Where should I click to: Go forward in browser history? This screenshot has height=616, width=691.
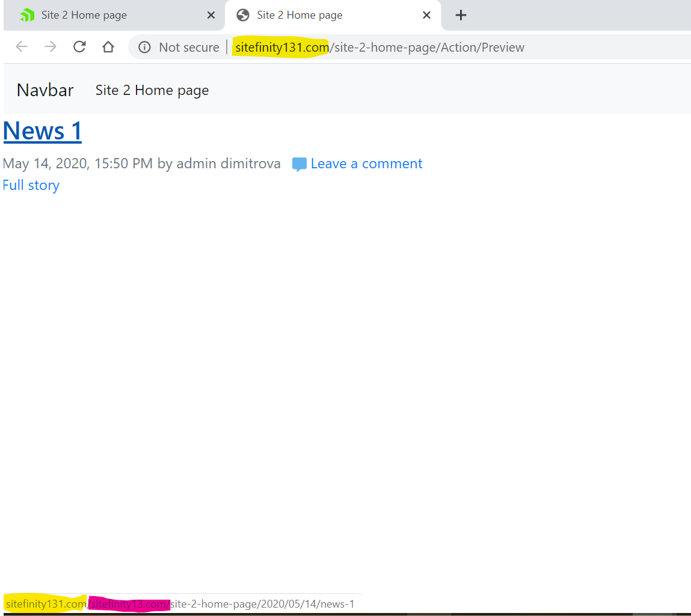coord(51,47)
